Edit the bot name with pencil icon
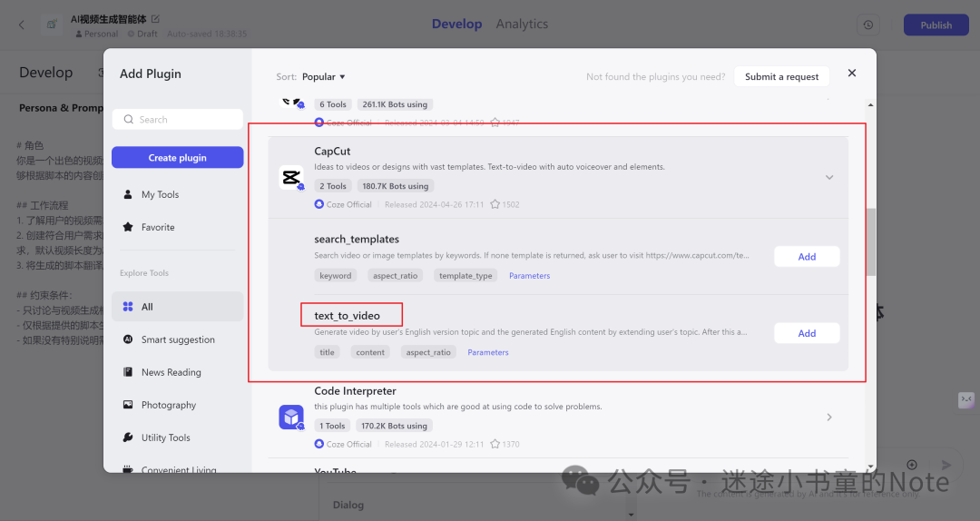This screenshot has width=980, height=521. point(156,19)
